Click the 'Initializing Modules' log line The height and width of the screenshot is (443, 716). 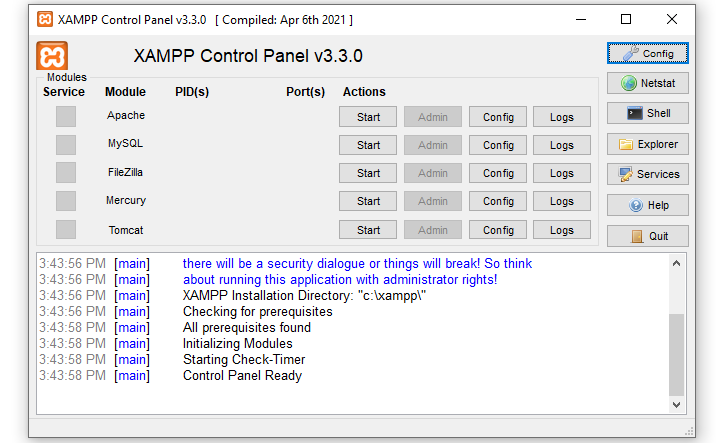pyautogui.click(x=237, y=343)
